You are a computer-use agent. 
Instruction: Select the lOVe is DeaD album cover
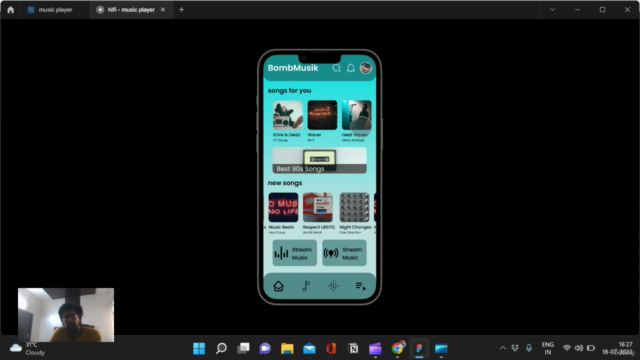288,115
